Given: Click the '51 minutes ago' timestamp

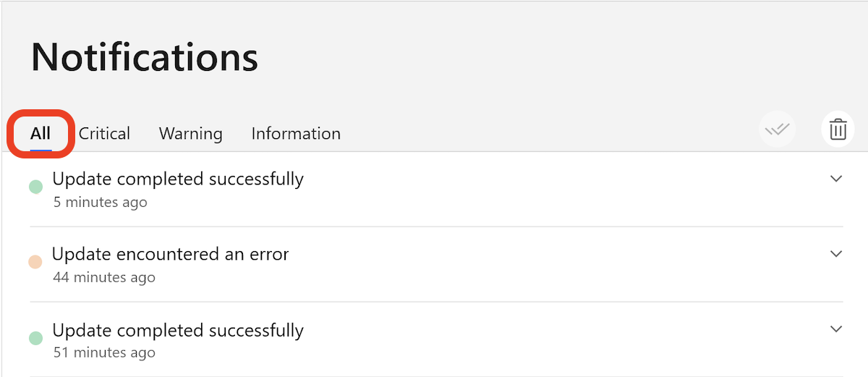Looking at the screenshot, I should point(104,353).
